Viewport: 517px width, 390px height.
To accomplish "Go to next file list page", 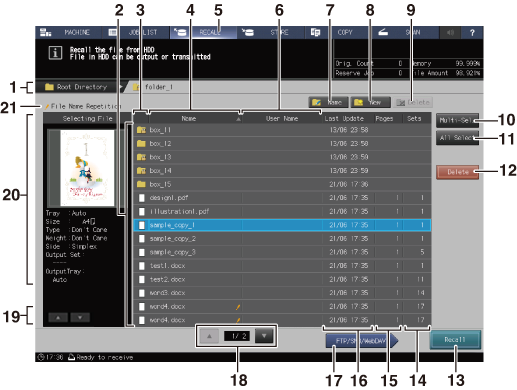I will 264,336.
